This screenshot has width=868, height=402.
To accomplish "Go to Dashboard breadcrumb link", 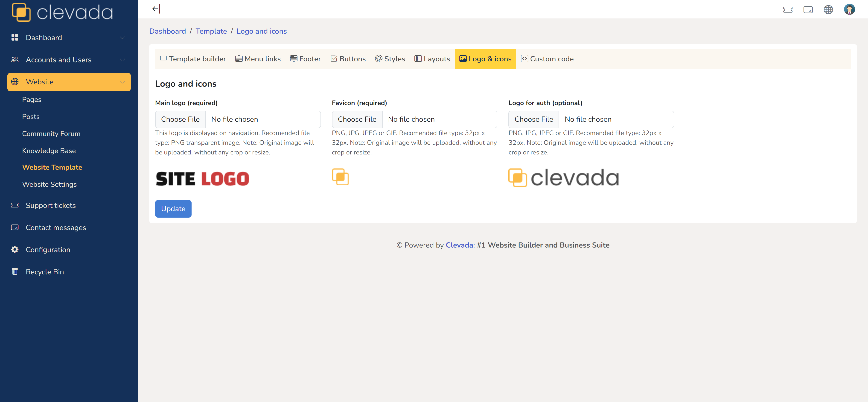I will point(167,31).
